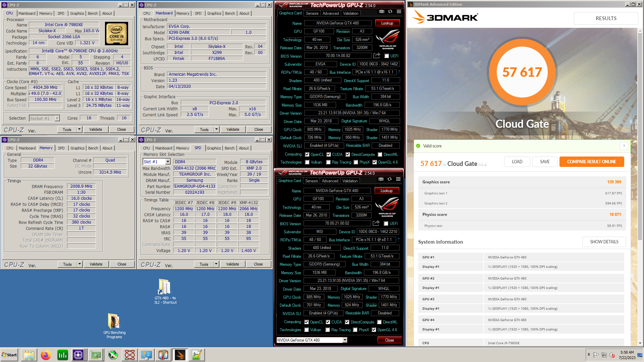Open the Graphics tab in the CPU-Z Mainboard window
This screenshot has height=362, width=644.
pos(214,13)
